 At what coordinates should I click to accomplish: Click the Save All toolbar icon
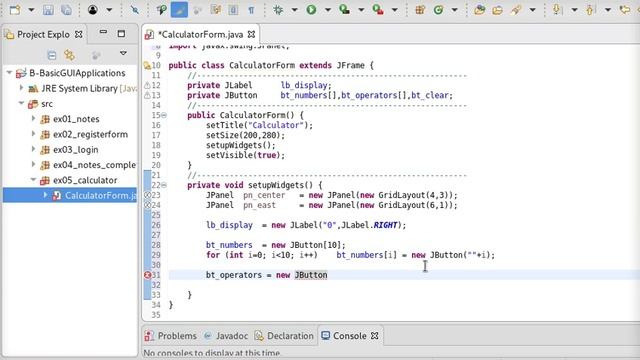click(66, 10)
